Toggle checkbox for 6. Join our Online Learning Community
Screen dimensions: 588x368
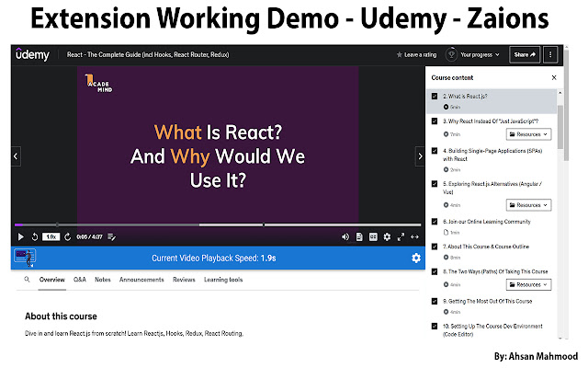(x=435, y=222)
